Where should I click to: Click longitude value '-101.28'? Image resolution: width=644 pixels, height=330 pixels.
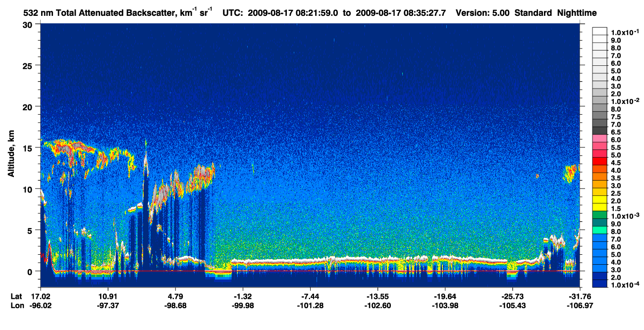tap(310, 306)
